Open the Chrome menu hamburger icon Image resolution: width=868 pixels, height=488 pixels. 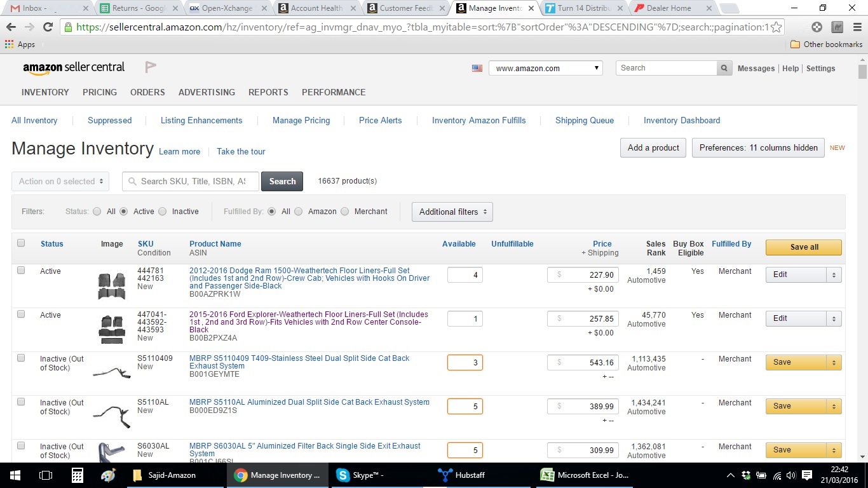point(857,27)
